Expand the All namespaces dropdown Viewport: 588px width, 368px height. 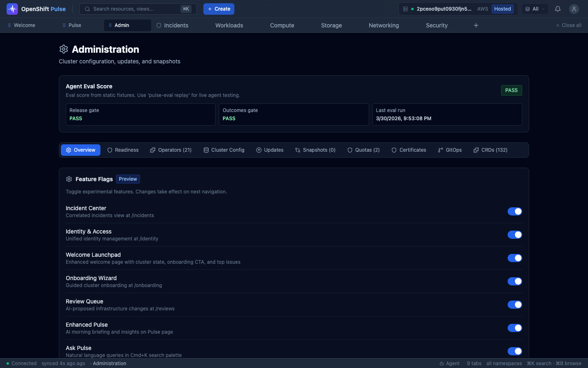[535, 9]
